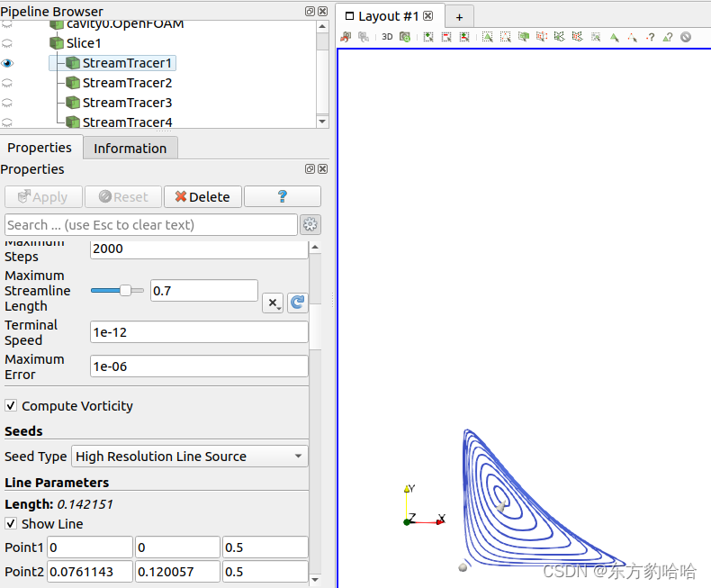Show StreamTracer2 using its eye icon
The height and width of the screenshot is (588, 711).
[x=7, y=83]
